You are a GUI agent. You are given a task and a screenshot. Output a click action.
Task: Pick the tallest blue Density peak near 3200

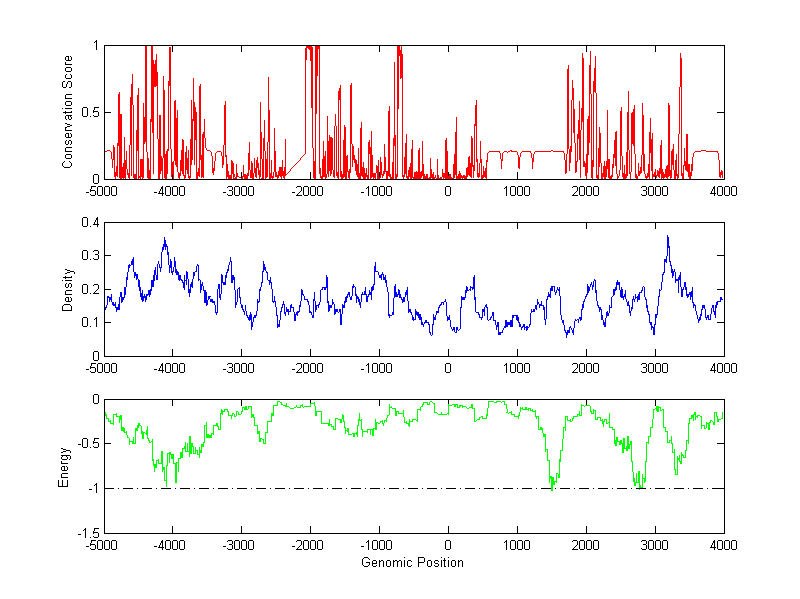[667, 237]
